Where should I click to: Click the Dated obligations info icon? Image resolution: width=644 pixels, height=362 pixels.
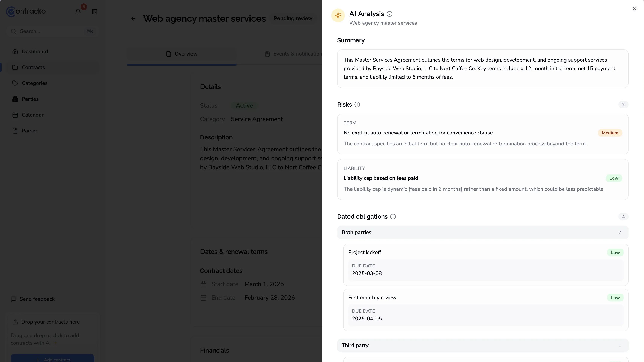(x=393, y=217)
